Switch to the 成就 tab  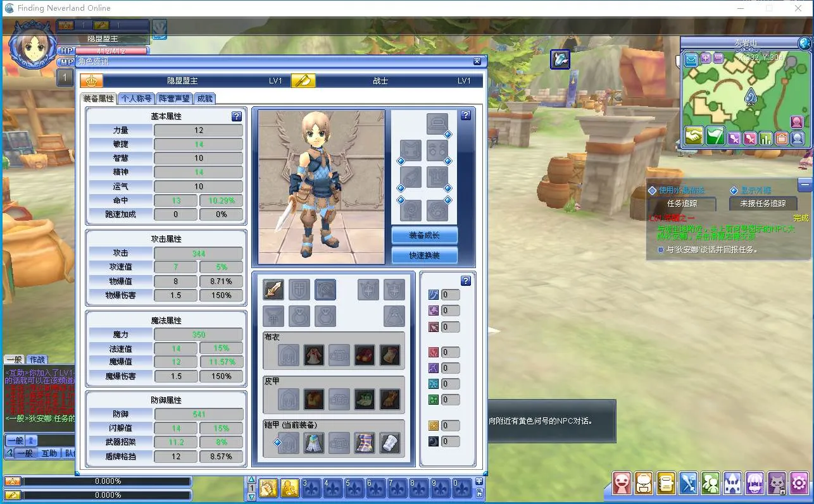click(x=204, y=99)
